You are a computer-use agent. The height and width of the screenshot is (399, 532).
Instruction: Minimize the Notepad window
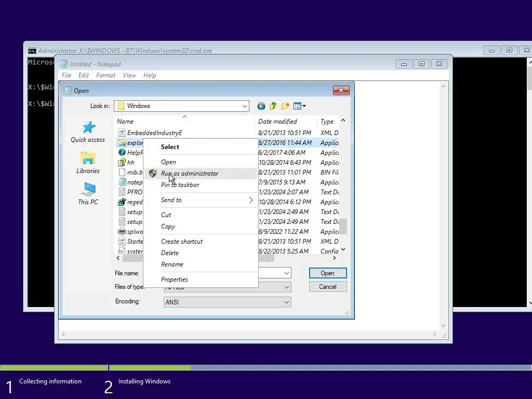click(404, 64)
